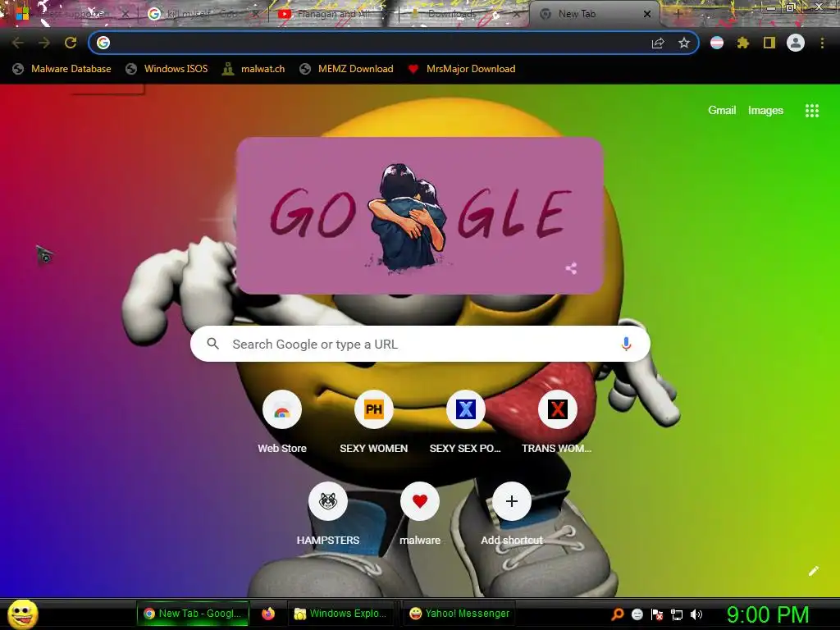840x630 pixels.
Task: Open the MEMZ Download bookmark
Action: (347, 69)
